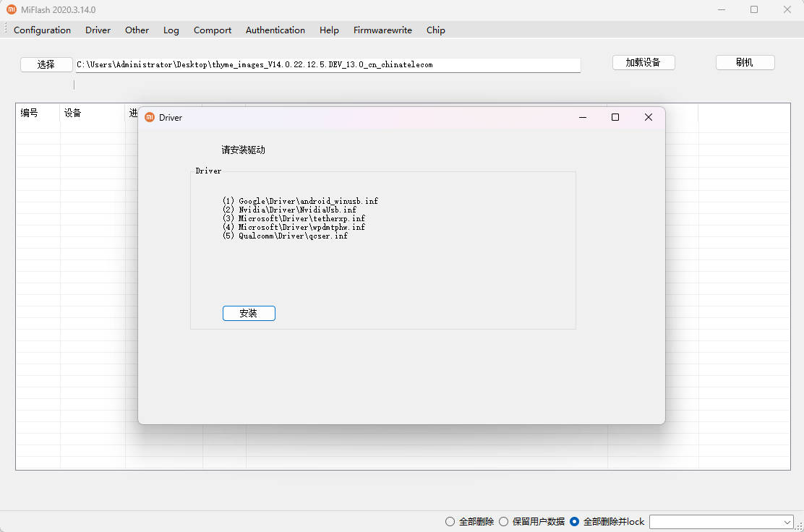
Task: Maximize the Driver dialog window
Action: (615, 117)
